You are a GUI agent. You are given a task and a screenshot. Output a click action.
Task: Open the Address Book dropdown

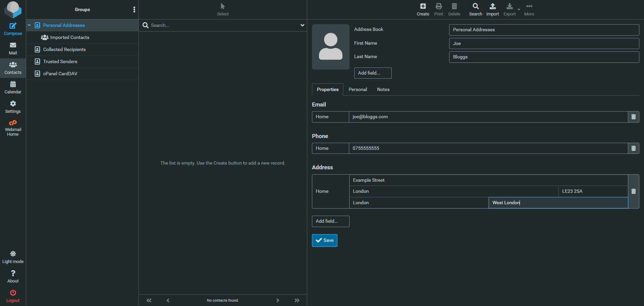click(543, 30)
